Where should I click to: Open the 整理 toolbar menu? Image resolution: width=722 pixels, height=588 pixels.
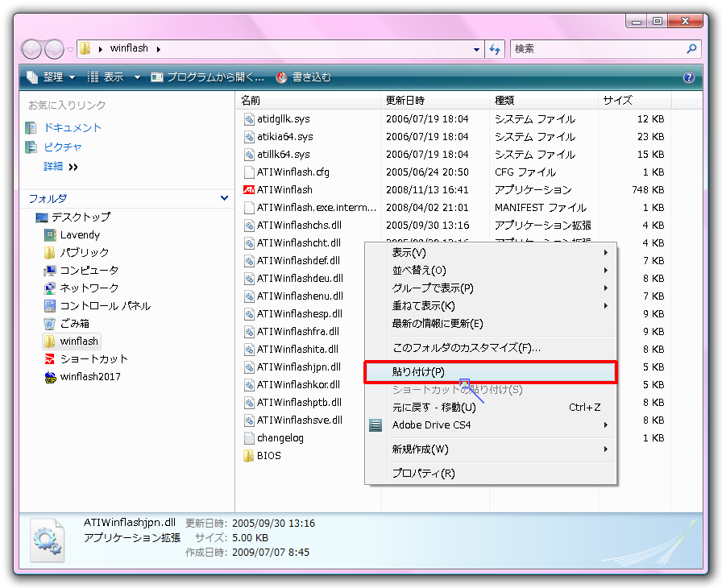pyautogui.click(x=51, y=77)
